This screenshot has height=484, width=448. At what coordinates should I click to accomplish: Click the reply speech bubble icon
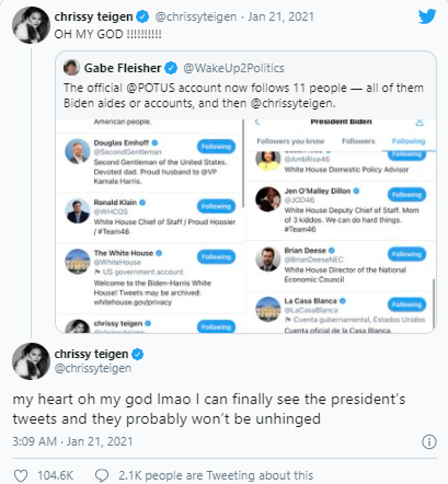102,475
